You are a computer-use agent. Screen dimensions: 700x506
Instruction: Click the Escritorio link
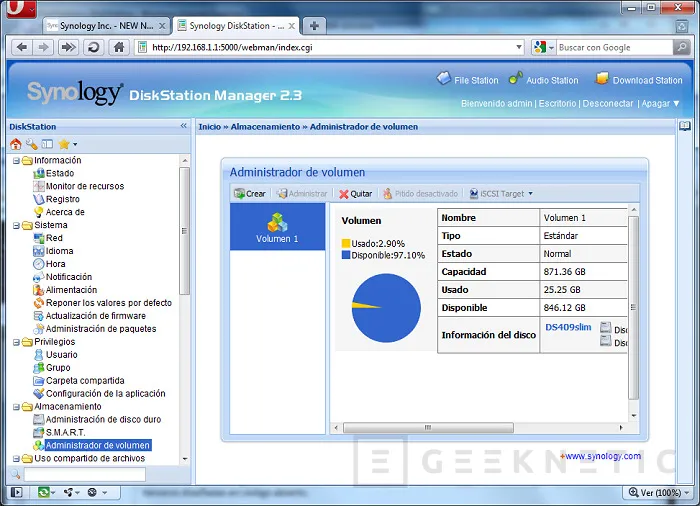pos(557,103)
